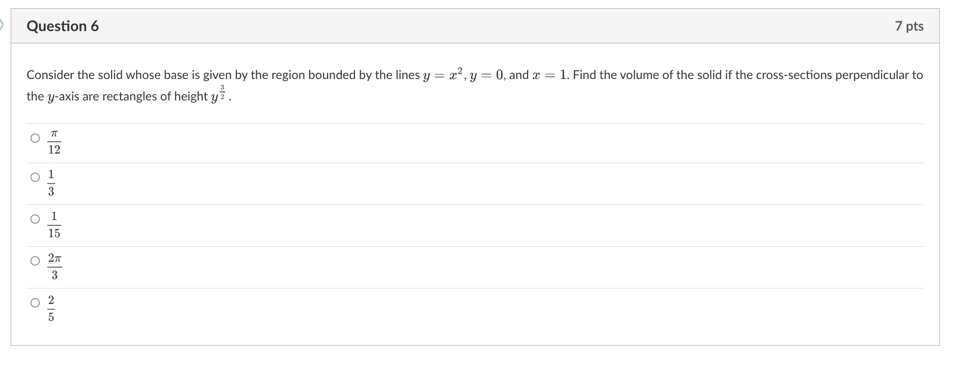Click the 2π/3 fraction text
Image resolution: width=980 pixels, height=366 pixels.
(x=55, y=267)
